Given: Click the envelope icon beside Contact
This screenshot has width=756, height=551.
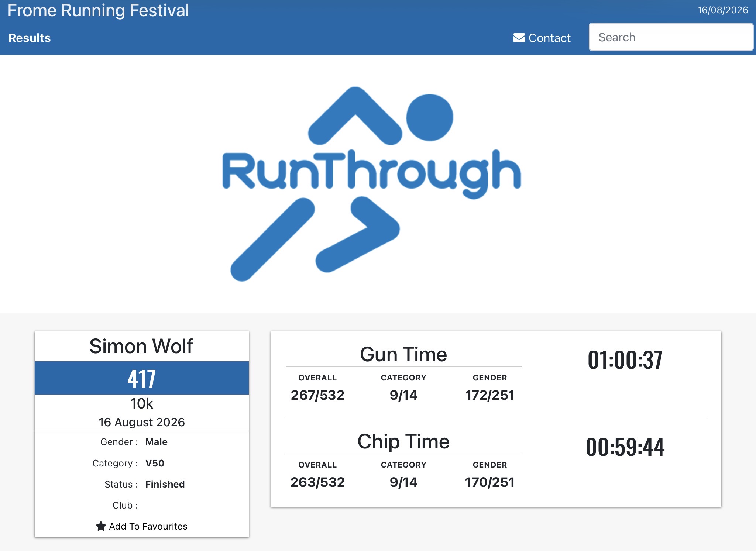Looking at the screenshot, I should (x=519, y=38).
